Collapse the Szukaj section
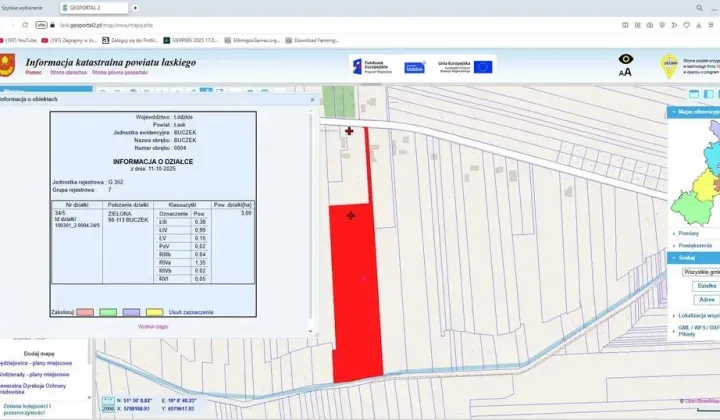Screen dimensions: 720x420 click(687, 257)
